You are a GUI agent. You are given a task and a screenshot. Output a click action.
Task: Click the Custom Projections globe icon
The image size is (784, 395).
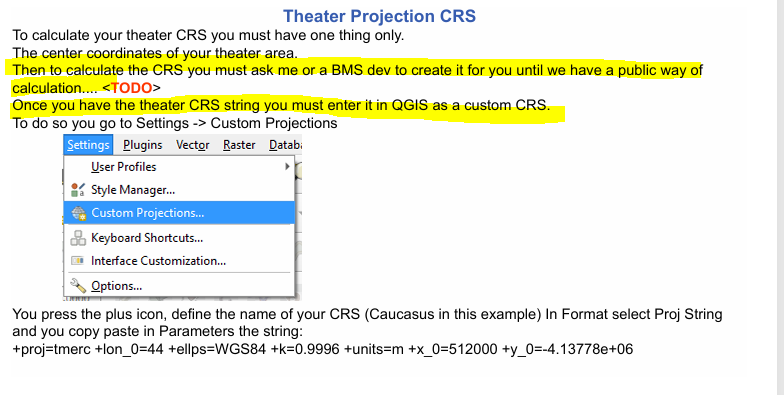tap(78, 214)
